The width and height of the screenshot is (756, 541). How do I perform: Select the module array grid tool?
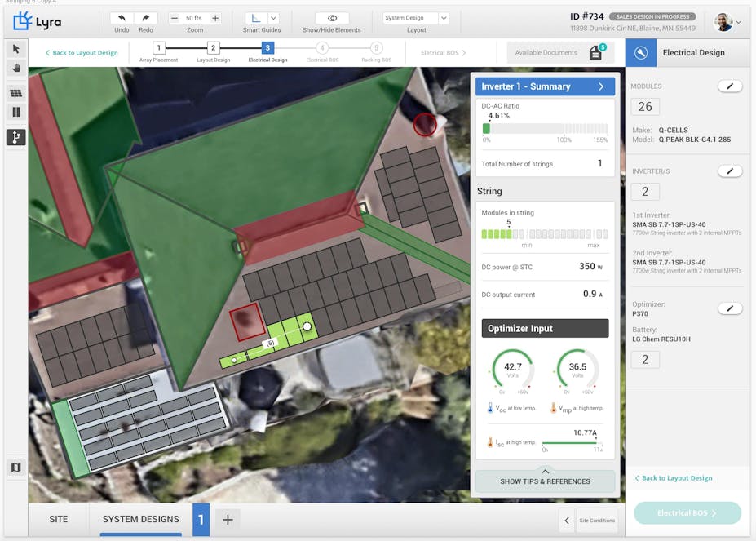coord(15,93)
